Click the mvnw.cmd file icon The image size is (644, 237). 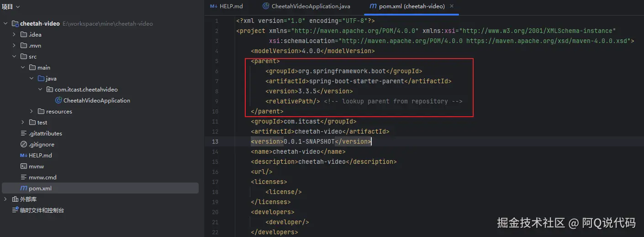pos(24,178)
